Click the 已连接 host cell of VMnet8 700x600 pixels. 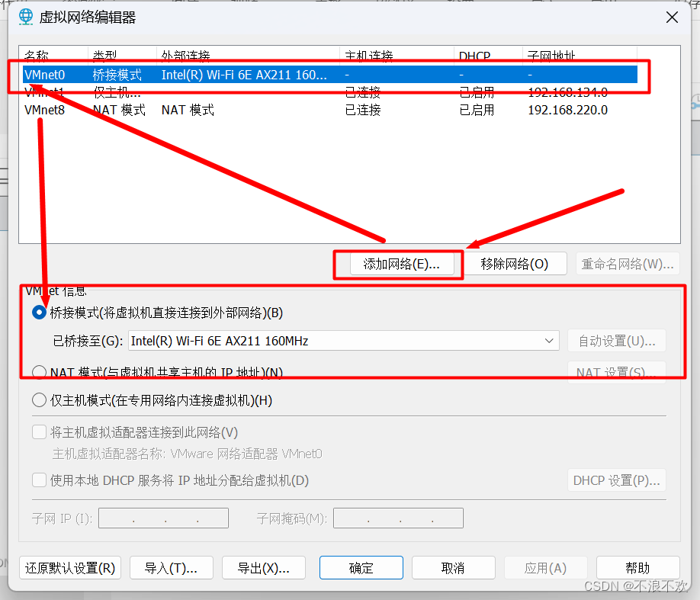pos(363,110)
